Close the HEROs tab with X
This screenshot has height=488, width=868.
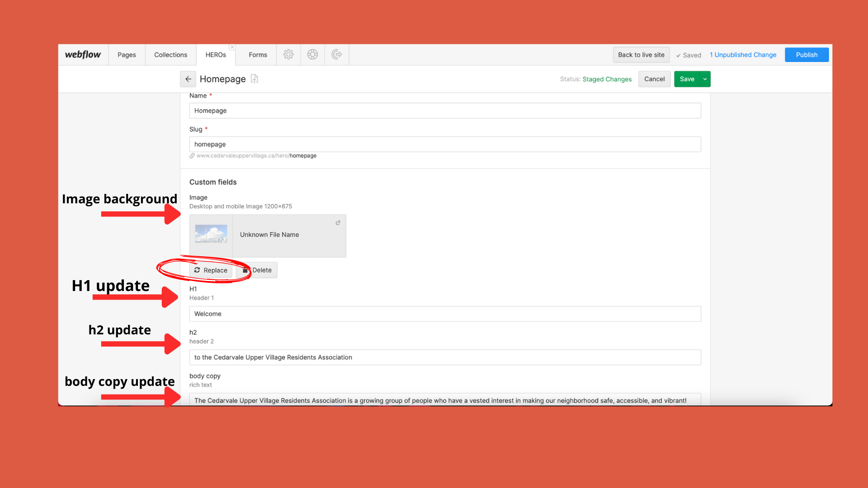pos(232,47)
